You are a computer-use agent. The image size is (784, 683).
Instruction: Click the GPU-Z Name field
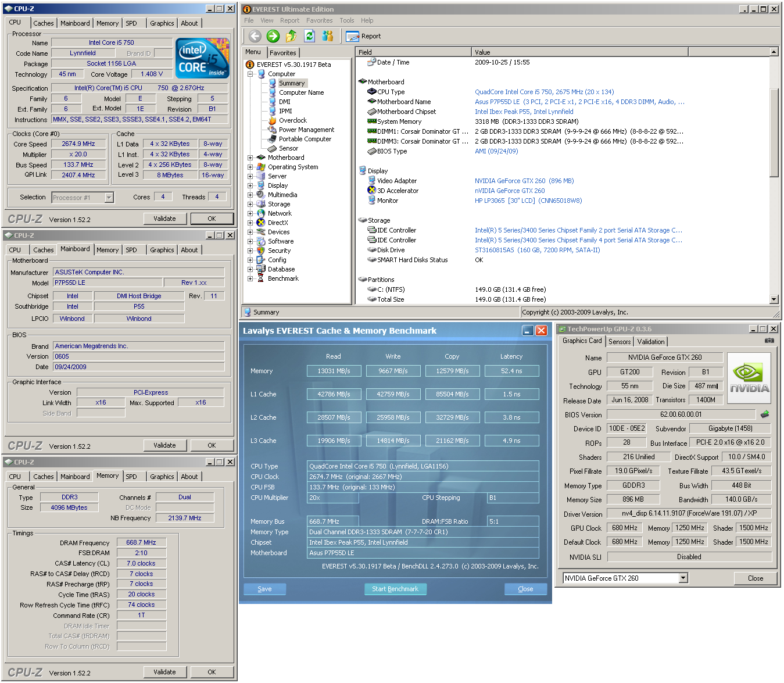point(665,357)
